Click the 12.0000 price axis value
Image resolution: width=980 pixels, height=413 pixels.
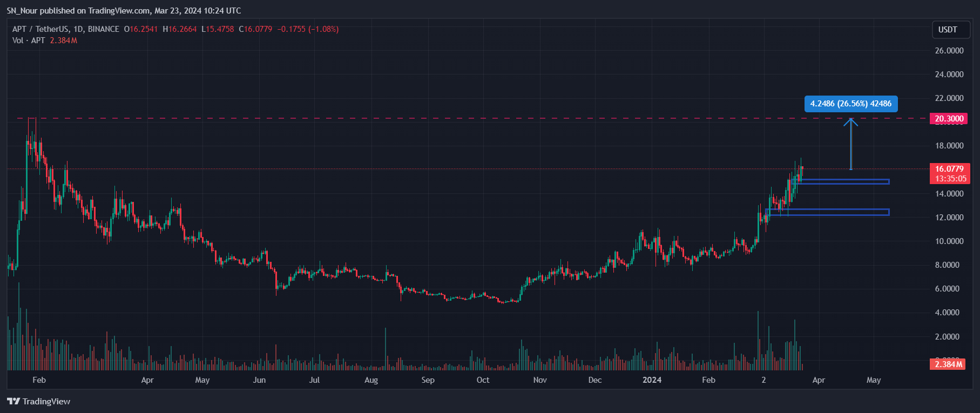tap(949, 217)
